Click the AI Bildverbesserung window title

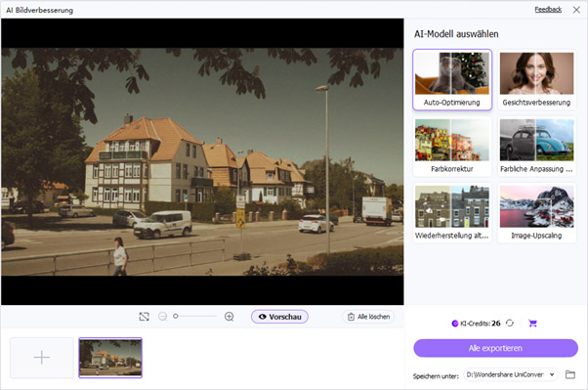tap(39, 10)
